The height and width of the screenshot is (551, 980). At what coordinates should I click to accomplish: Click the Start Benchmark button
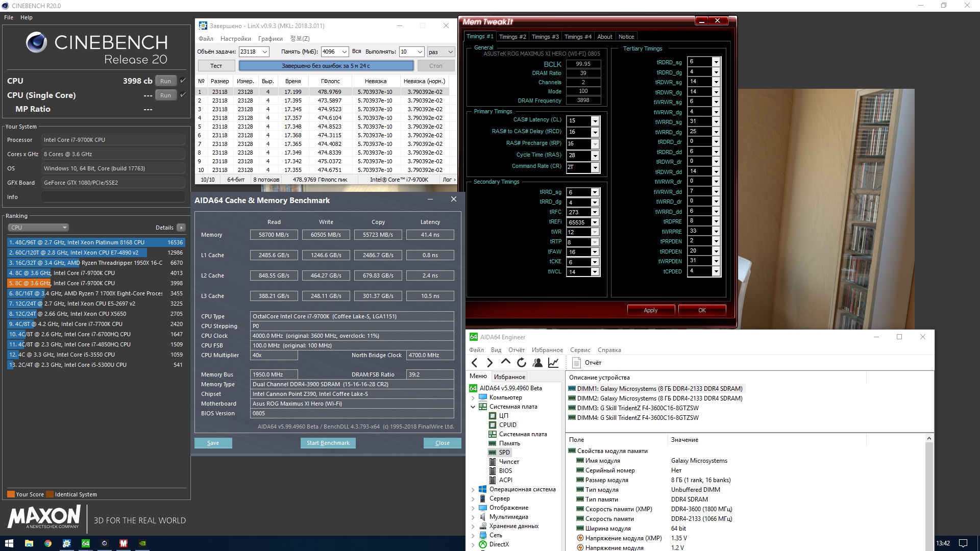click(x=328, y=443)
